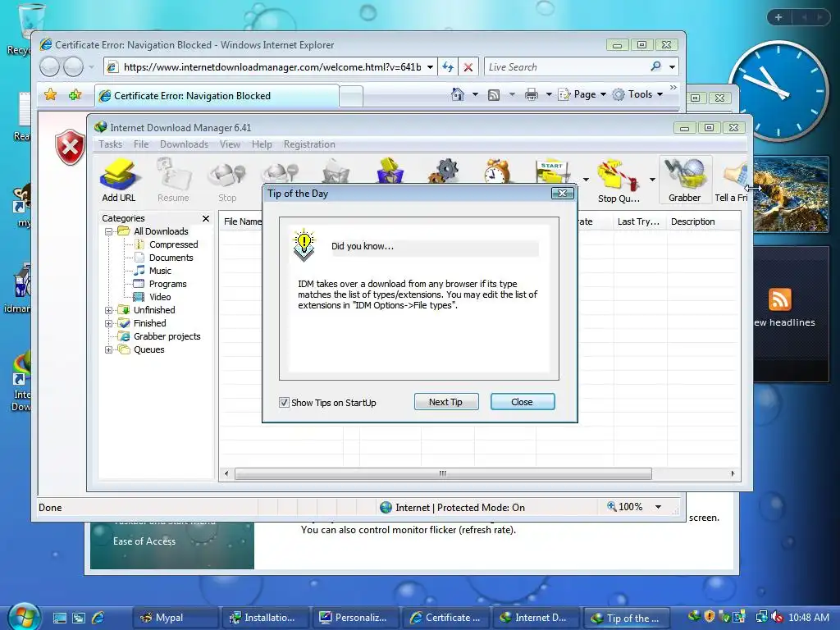Select the Certificate Error browser tab

(x=217, y=96)
